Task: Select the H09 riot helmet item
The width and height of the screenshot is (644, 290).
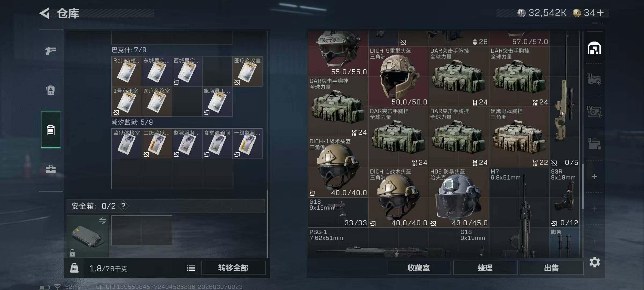Action: [x=459, y=197]
